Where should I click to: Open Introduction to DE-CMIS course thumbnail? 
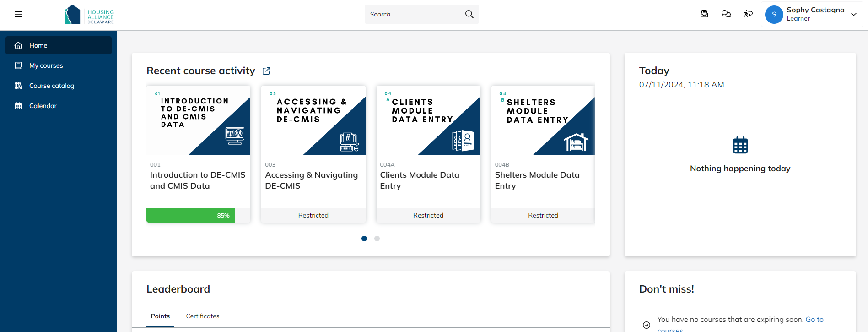(199, 120)
